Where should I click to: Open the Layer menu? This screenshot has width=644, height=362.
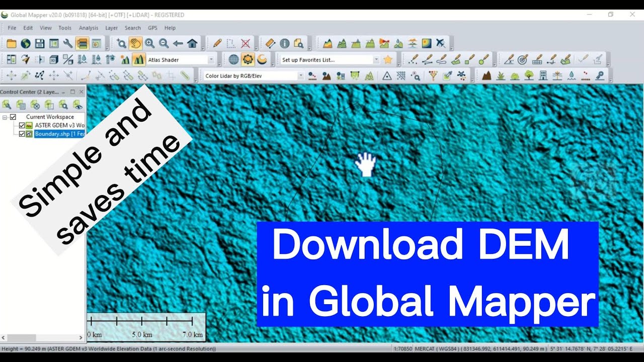[x=111, y=28]
